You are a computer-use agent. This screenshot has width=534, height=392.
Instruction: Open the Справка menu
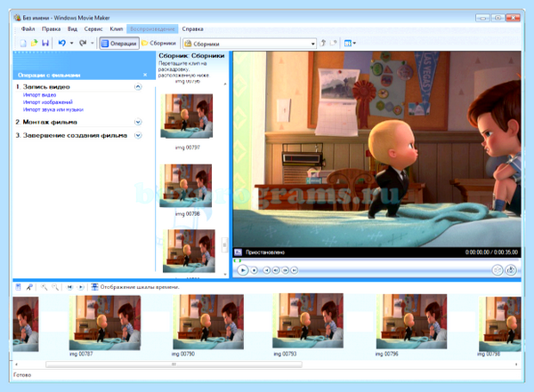click(x=192, y=29)
